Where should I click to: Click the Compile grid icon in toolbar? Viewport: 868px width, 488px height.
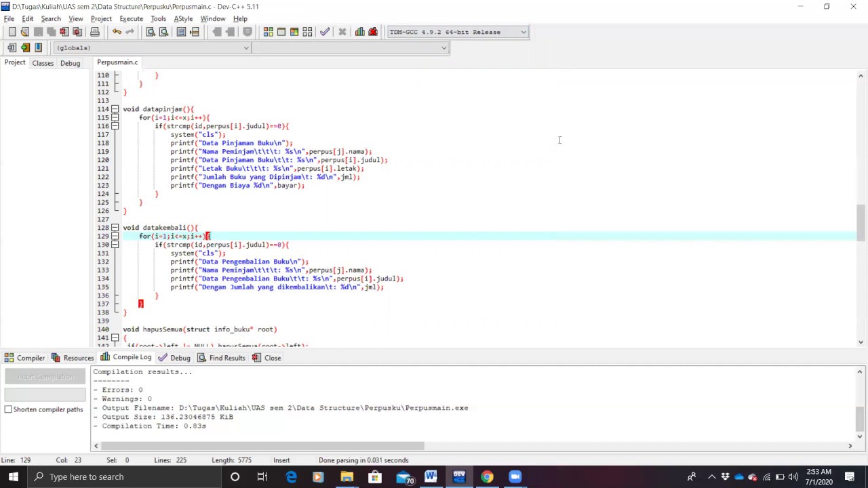tap(269, 32)
